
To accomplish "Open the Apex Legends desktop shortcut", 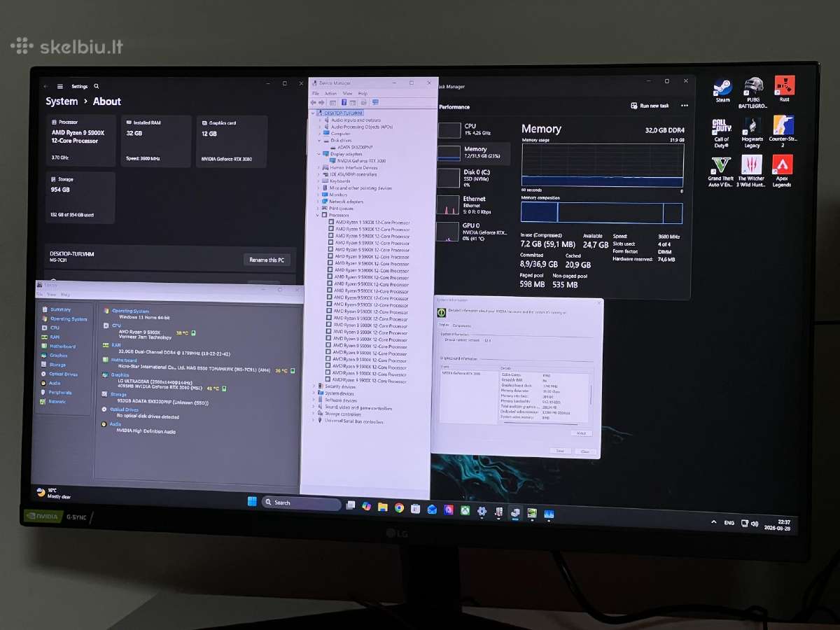I will [782, 171].
